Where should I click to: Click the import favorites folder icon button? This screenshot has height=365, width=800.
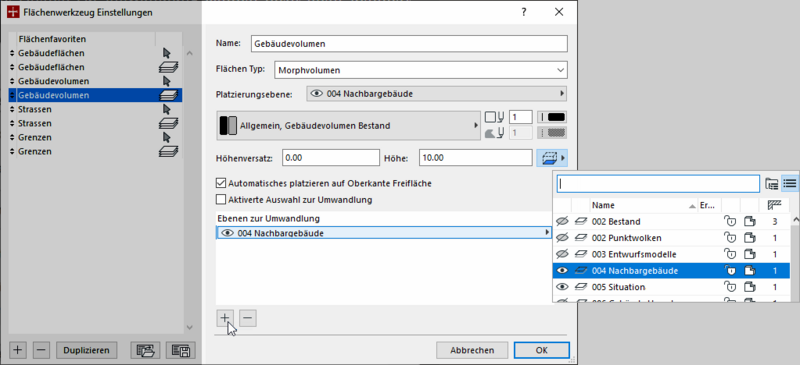(145, 350)
